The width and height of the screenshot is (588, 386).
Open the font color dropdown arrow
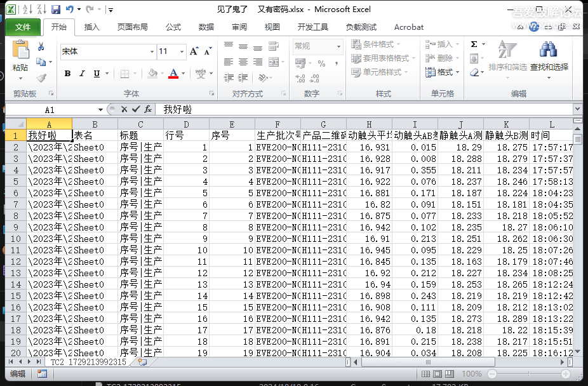click(184, 74)
